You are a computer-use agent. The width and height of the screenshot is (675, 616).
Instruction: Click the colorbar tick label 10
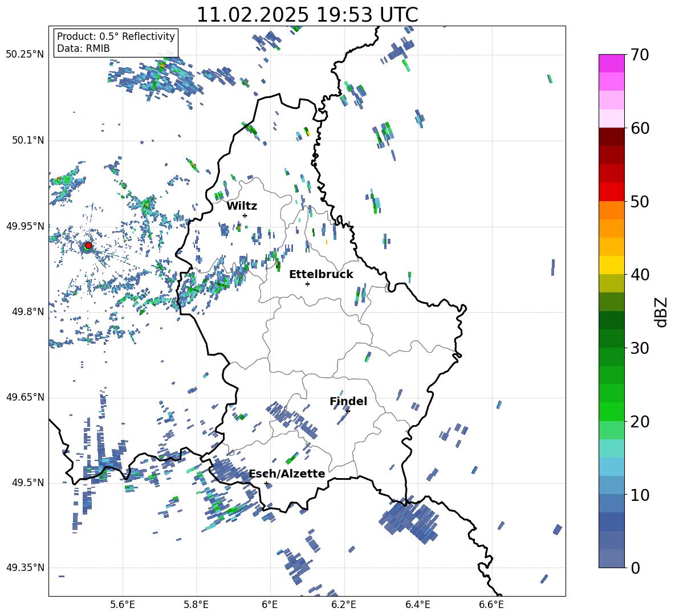point(640,495)
